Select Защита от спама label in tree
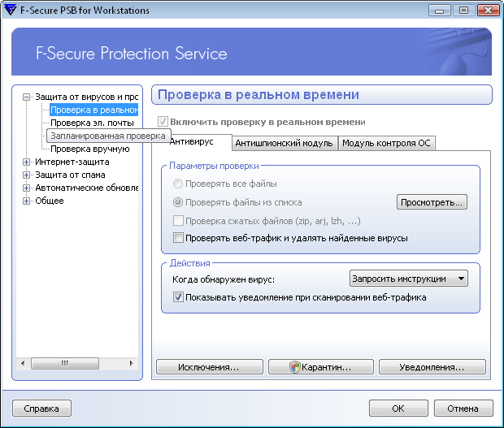The image size is (504, 428). [x=70, y=175]
